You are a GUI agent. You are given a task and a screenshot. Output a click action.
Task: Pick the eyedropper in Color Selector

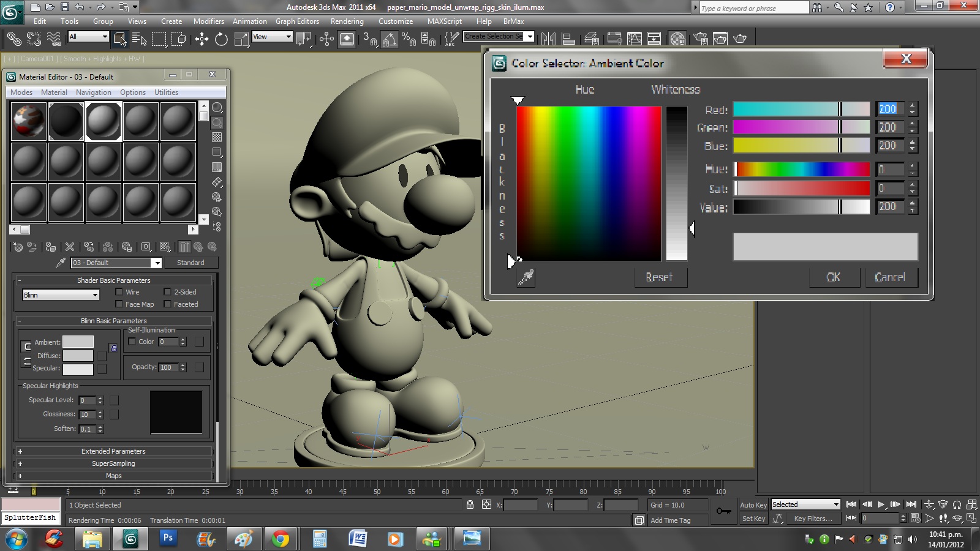[526, 277]
